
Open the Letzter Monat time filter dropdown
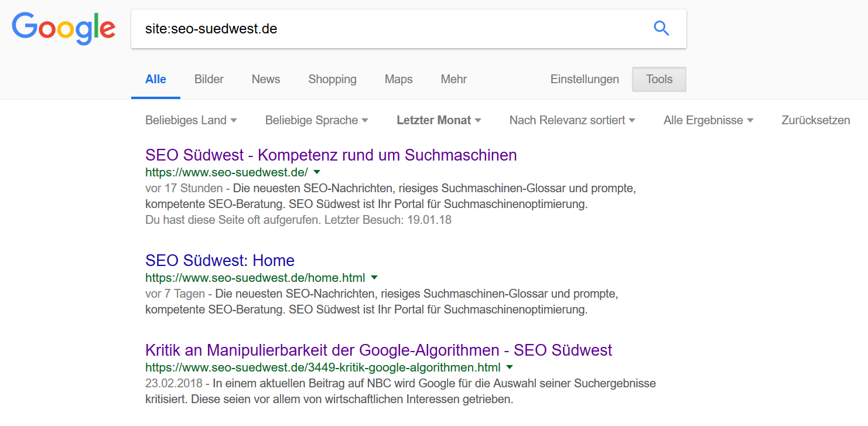439,120
